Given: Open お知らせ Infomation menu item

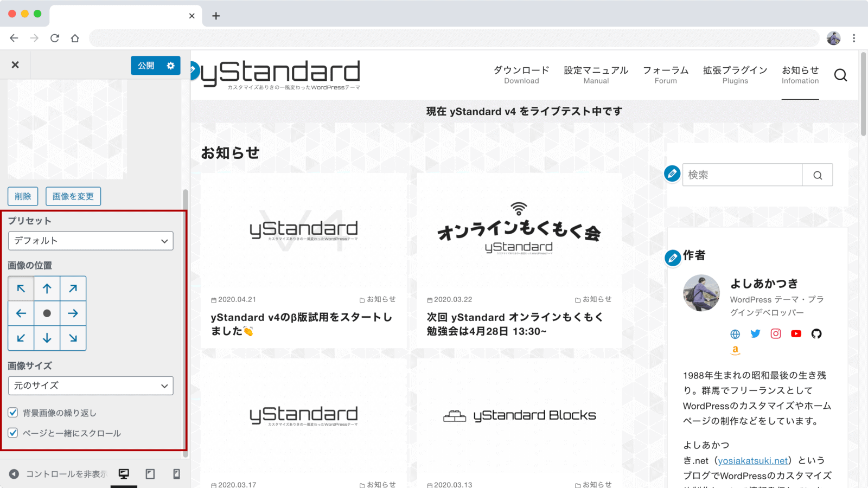Looking at the screenshot, I should pyautogui.click(x=800, y=75).
